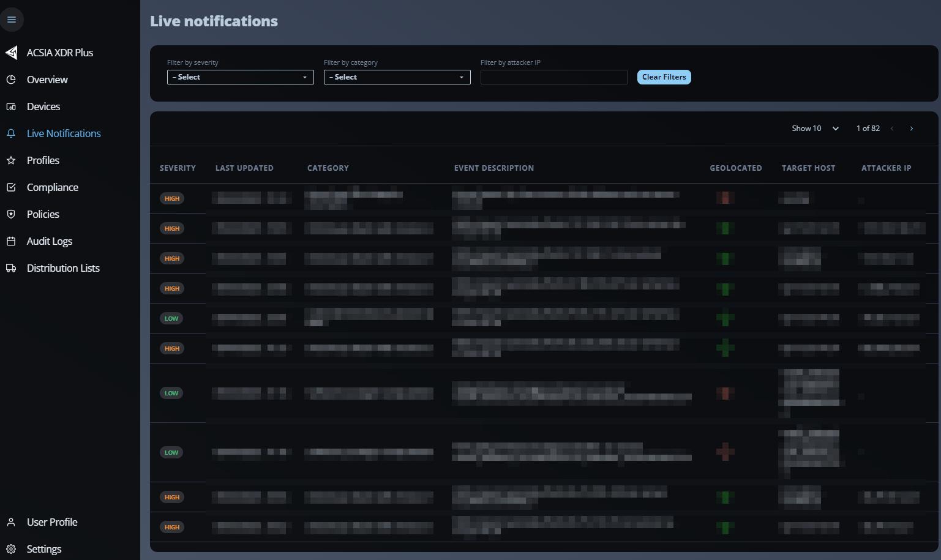
Task: Open the Filter by severity dropdown
Action: (x=241, y=77)
